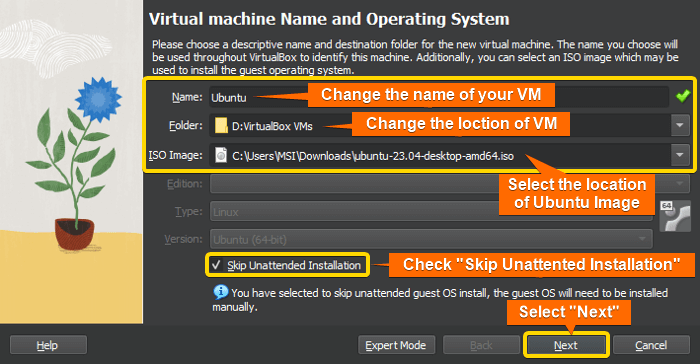Proceed with the Next button
The width and height of the screenshot is (700, 364).
click(566, 345)
